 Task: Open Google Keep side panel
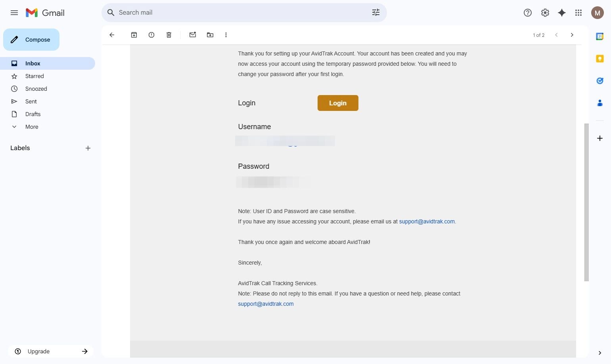point(600,59)
